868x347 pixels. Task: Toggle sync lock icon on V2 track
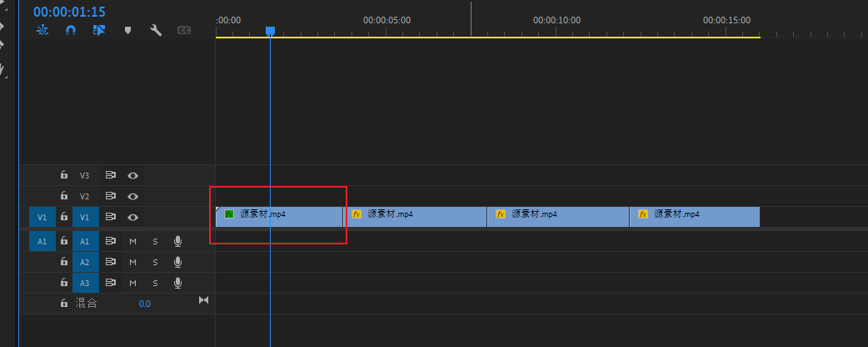click(110, 196)
